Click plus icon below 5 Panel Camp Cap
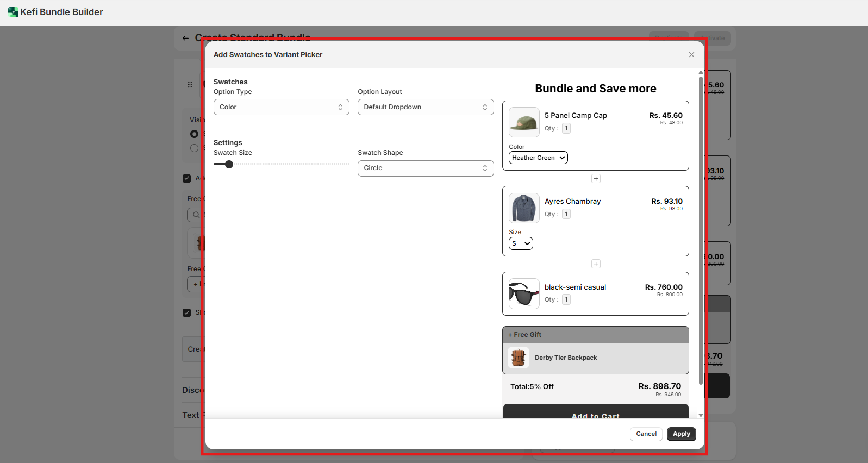This screenshot has height=463, width=868. 596,179
